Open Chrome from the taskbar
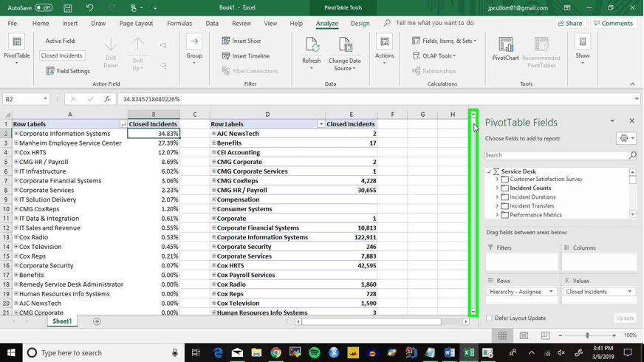644x362 pixels. tap(276, 352)
